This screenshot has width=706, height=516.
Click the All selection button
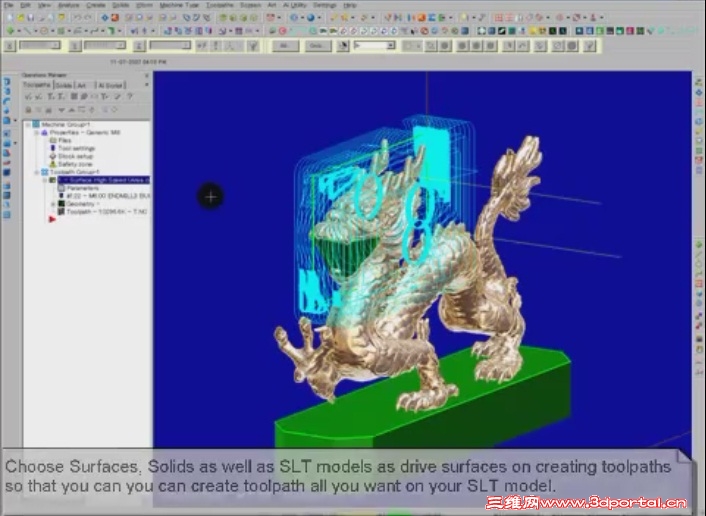click(x=283, y=46)
